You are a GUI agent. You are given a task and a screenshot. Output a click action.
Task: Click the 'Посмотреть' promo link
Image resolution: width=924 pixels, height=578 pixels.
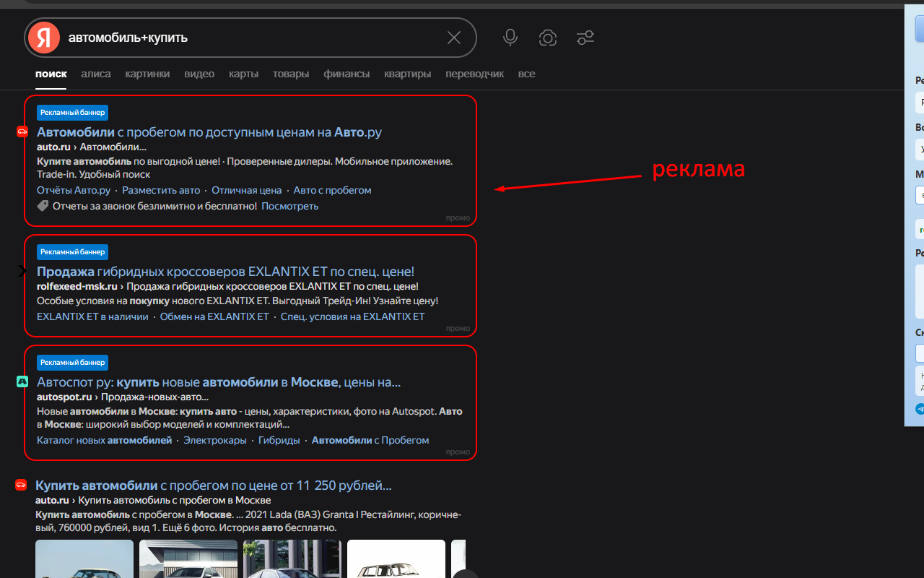click(290, 206)
